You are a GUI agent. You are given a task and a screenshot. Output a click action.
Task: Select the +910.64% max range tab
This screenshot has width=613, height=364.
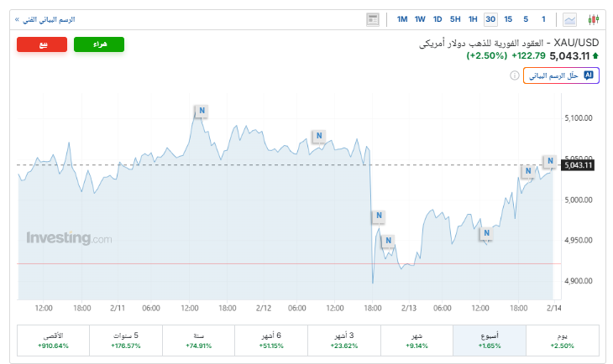pos(53,340)
